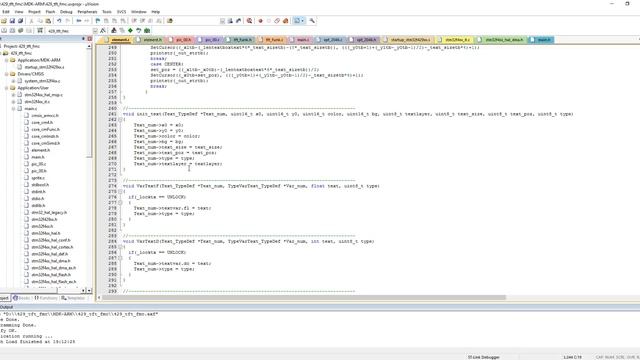Collapse the main.c tree node
The height and width of the screenshot is (360, 640).
pyautogui.click(x=13, y=109)
